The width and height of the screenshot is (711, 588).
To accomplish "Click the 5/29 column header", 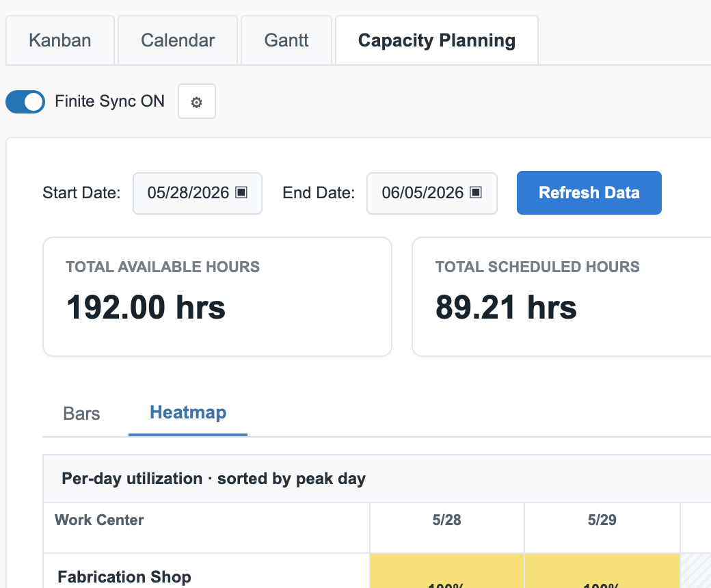I will tap(602, 528).
